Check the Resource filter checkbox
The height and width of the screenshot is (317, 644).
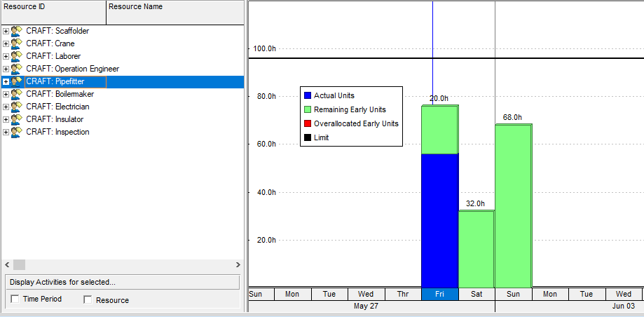point(88,299)
